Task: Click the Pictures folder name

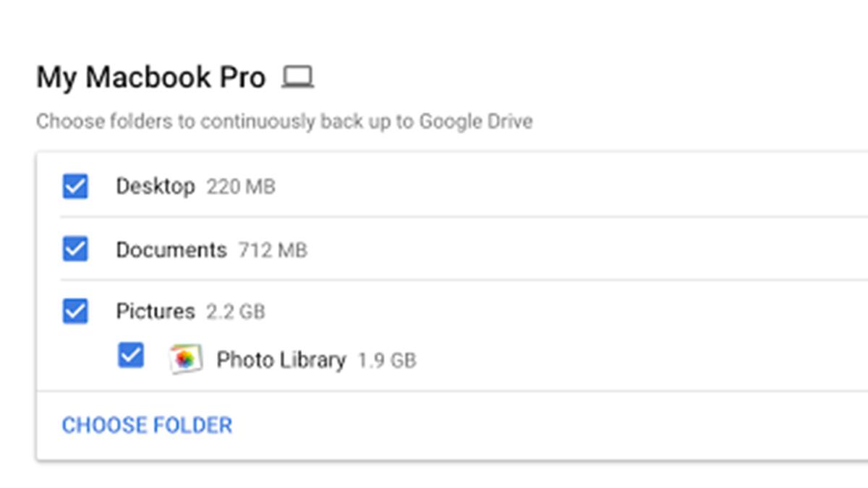Action: [155, 312]
